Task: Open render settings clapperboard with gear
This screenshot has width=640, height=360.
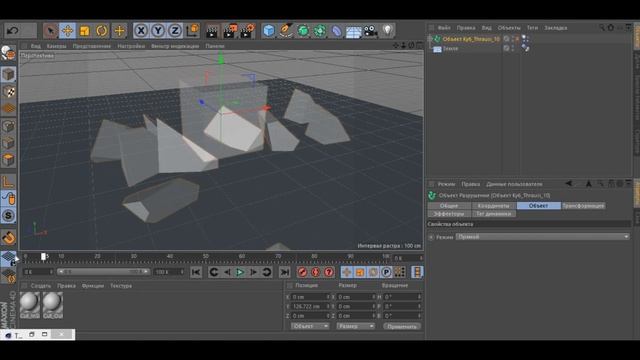Action: point(247,31)
